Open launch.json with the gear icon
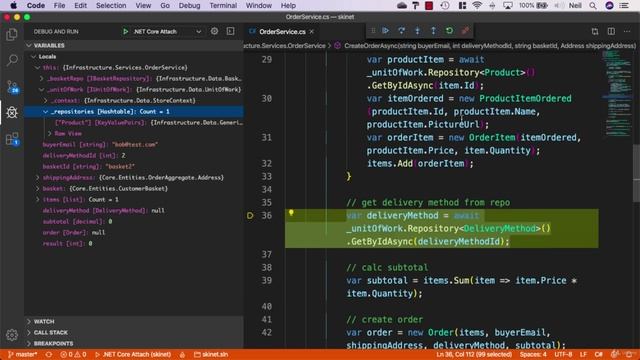640x360 pixels. coord(214,31)
